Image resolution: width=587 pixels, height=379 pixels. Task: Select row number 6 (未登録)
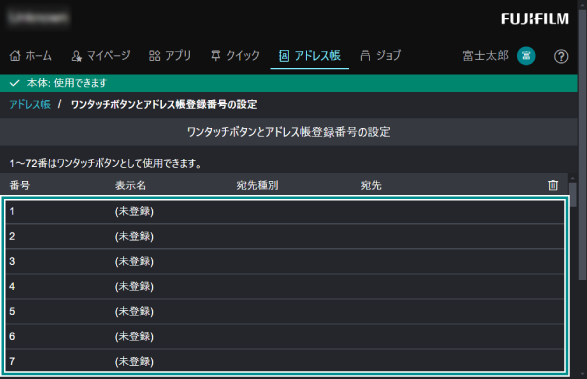pos(285,337)
